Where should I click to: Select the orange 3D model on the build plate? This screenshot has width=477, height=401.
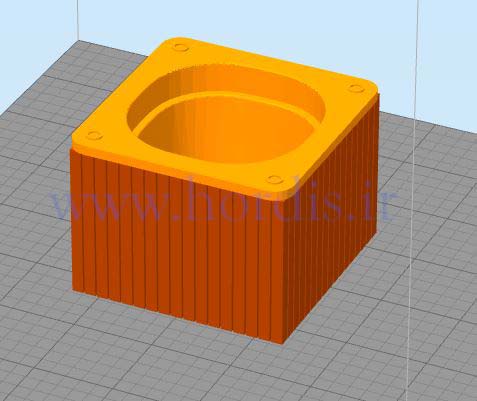point(225,190)
